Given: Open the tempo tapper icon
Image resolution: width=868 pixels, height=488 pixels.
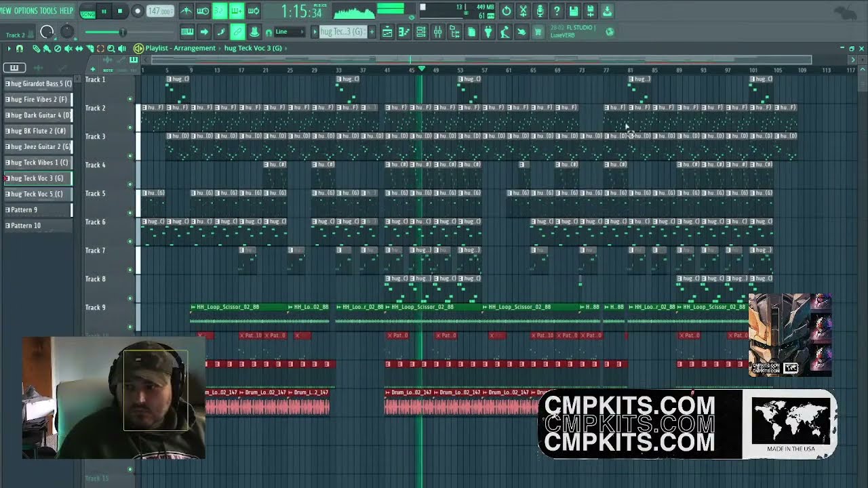Looking at the screenshot, I should (x=505, y=32).
